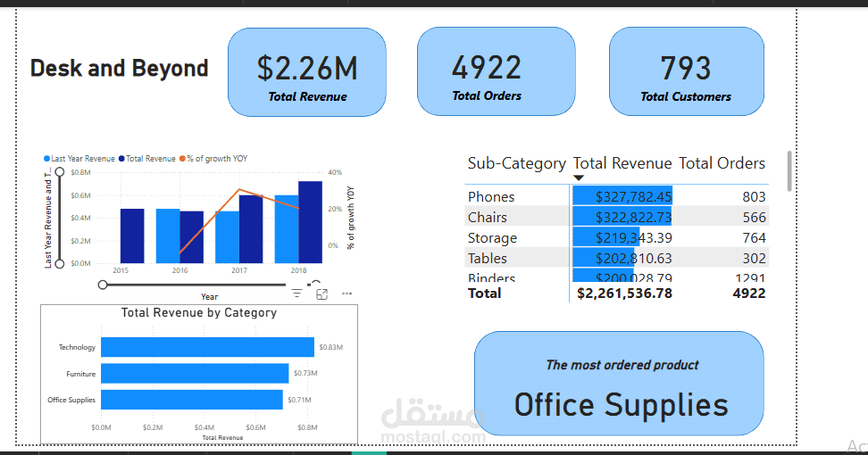Image resolution: width=868 pixels, height=455 pixels.
Task: Sort table by Sub-Category column header
Action: pyautogui.click(x=516, y=163)
